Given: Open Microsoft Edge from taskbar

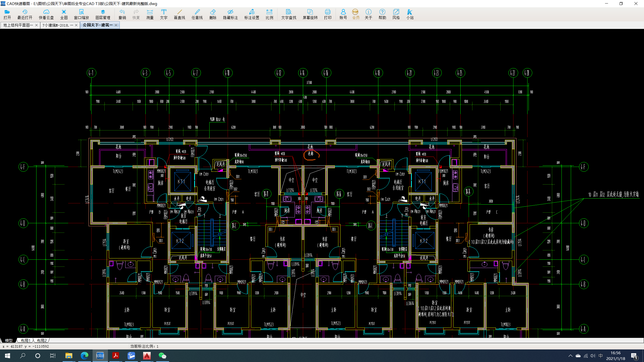Looking at the screenshot, I should coord(84,356).
